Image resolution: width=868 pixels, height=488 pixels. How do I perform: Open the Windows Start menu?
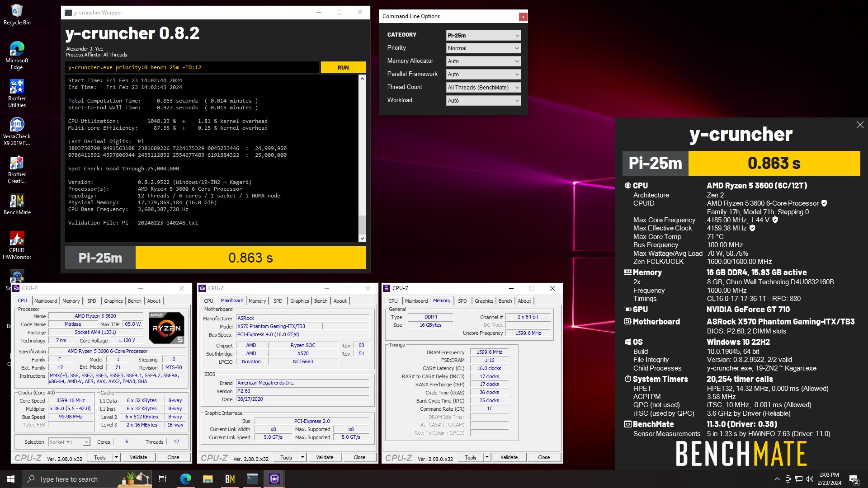11,479
